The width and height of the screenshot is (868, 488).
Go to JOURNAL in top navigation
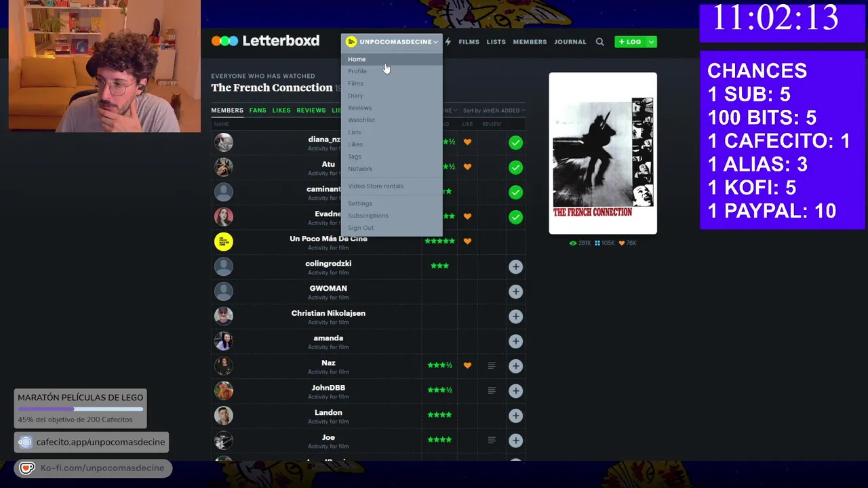pos(570,42)
